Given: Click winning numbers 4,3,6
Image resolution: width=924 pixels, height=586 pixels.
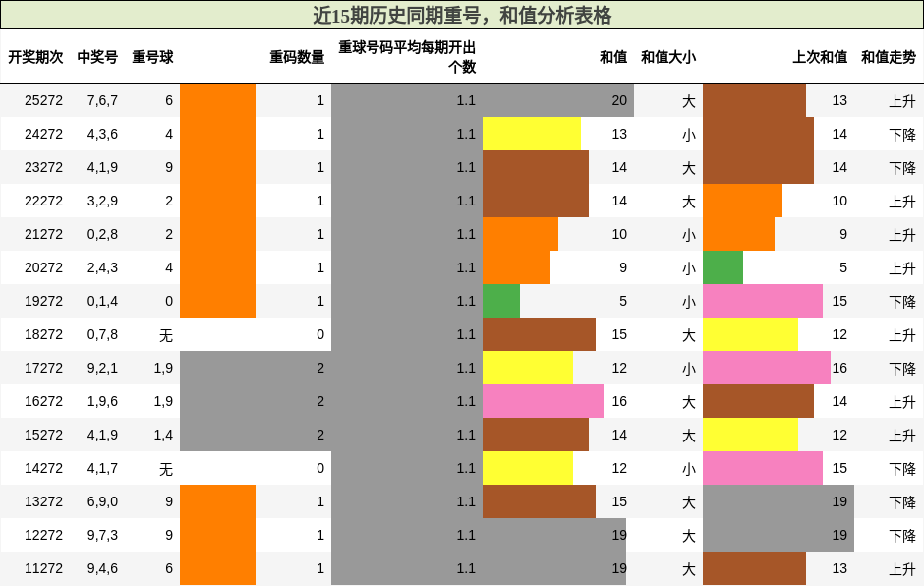Looking at the screenshot, I should point(102,135).
